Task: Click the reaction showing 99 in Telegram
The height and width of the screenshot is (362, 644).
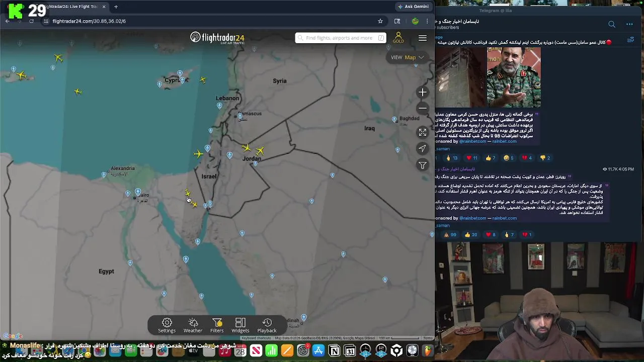Action: pos(450,235)
